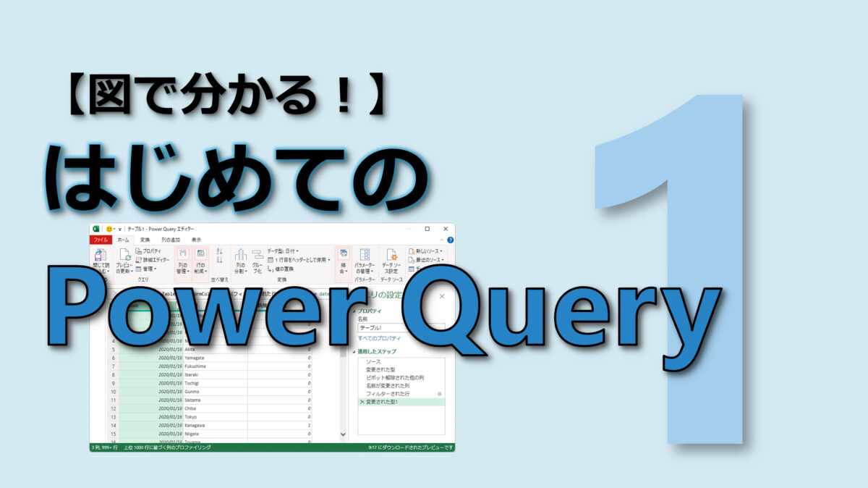
Task: Switch to the 変換 tab
Action: click(x=145, y=240)
